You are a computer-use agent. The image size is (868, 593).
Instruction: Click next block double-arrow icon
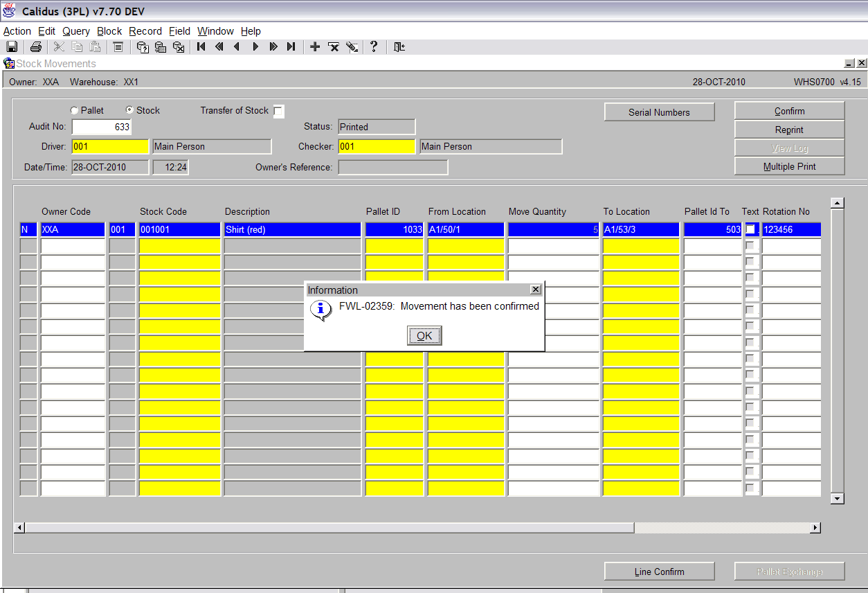(273, 46)
